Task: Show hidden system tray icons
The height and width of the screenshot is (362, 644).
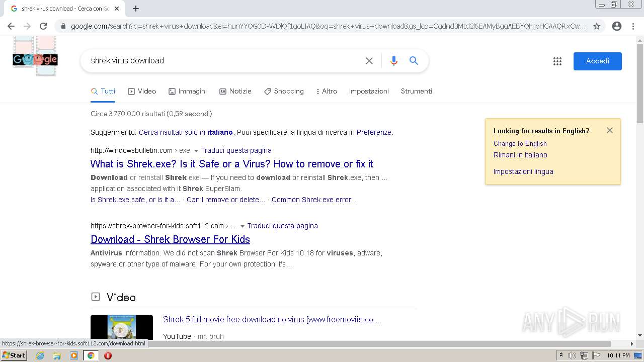Action: [561, 355]
